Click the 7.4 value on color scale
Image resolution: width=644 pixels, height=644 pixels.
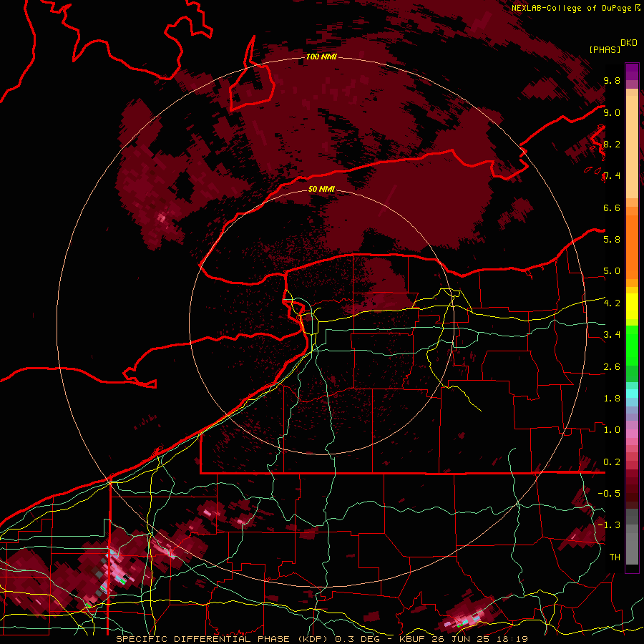pos(612,176)
